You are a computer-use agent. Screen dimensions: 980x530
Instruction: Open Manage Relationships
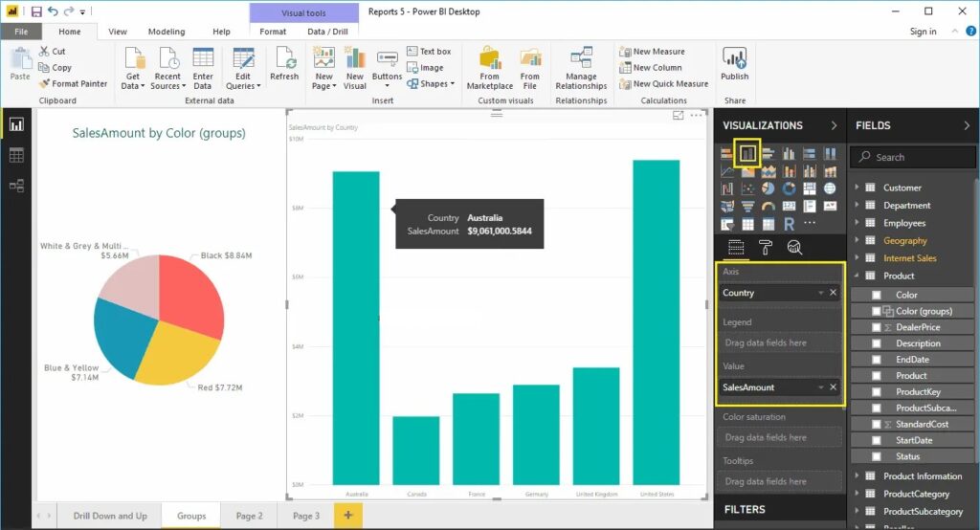[x=581, y=68]
